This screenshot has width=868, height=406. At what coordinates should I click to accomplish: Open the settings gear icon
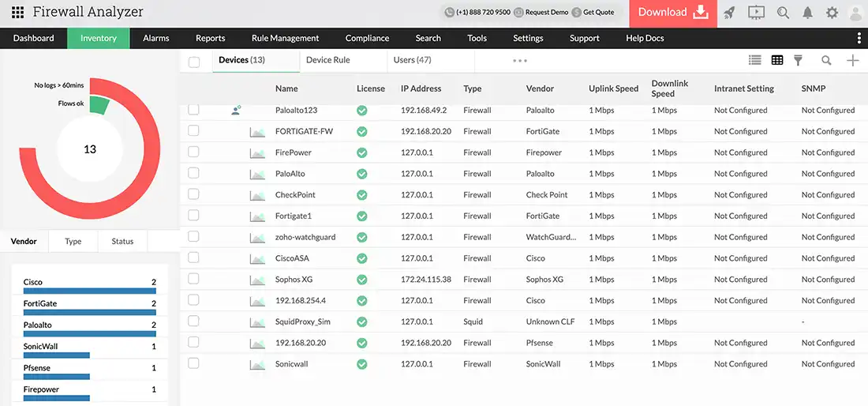click(x=832, y=12)
